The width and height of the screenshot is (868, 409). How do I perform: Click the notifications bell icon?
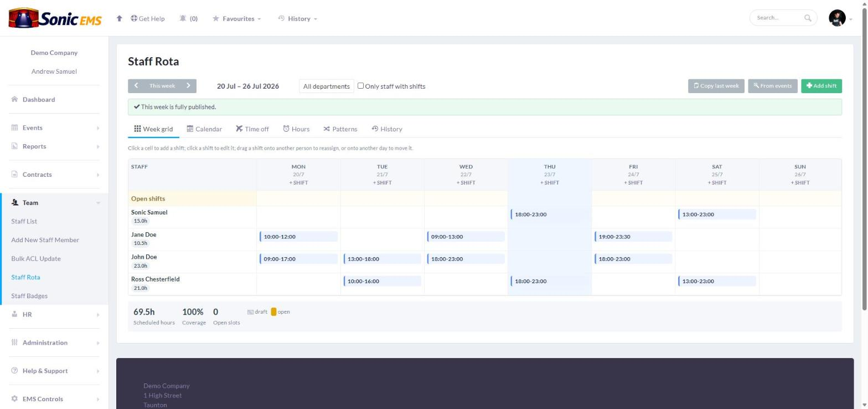pyautogui.click(x=183, y=18)
